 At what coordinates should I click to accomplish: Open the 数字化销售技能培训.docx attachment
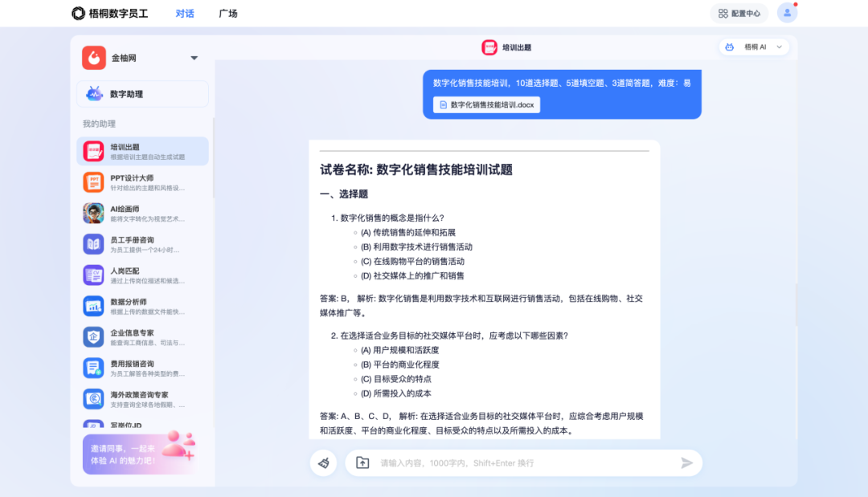point(486,104)
